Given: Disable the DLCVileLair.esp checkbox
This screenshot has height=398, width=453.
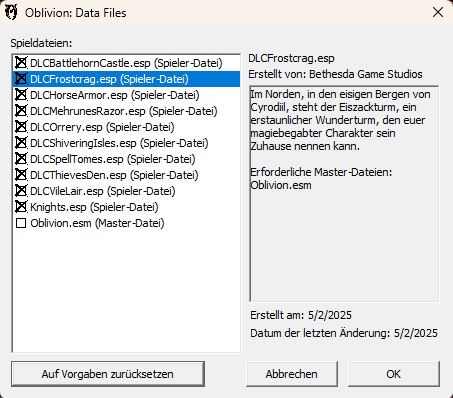Looking at the screenshot, I should [x=21, y=191].
